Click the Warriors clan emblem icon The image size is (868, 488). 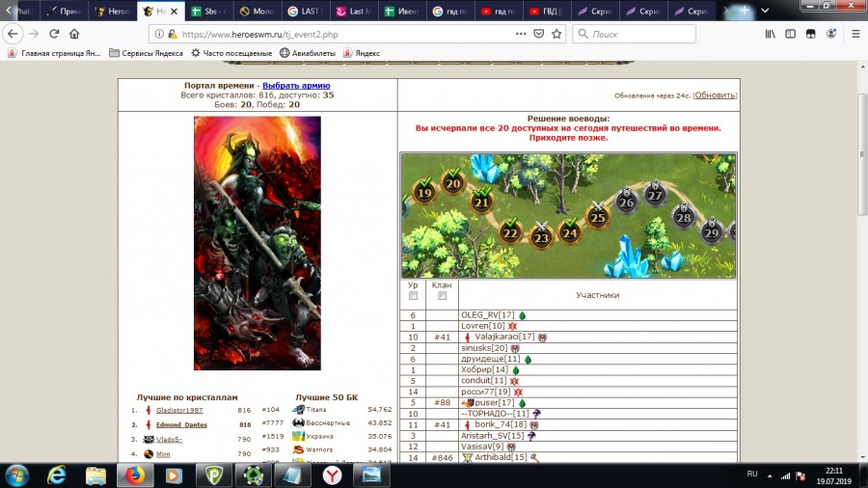[298, 449]
